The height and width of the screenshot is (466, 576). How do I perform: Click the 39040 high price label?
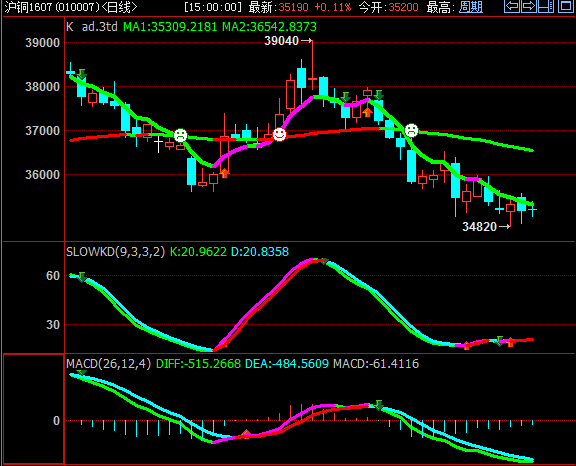pos(281,41)
